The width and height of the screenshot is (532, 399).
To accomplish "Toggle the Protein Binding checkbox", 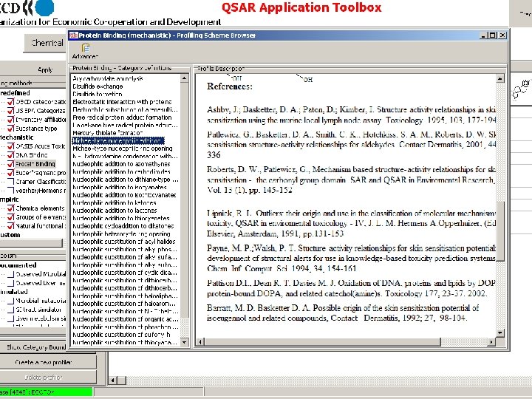I will 11,164.
